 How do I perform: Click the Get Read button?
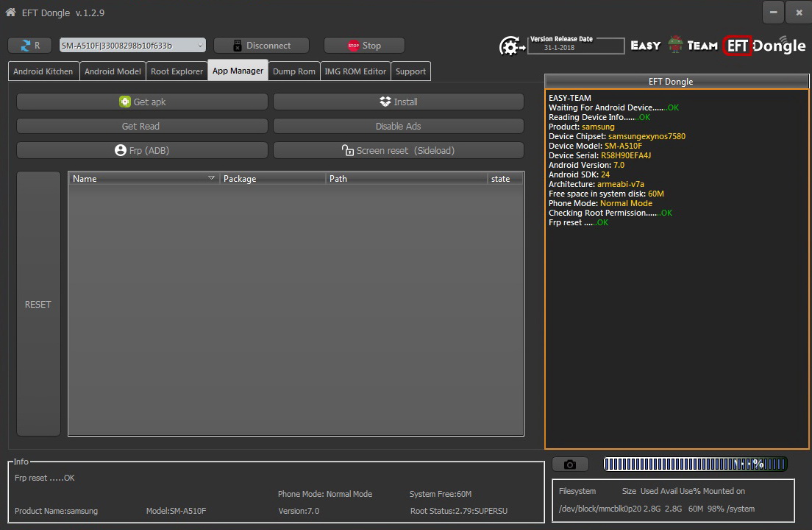[142, 126]
